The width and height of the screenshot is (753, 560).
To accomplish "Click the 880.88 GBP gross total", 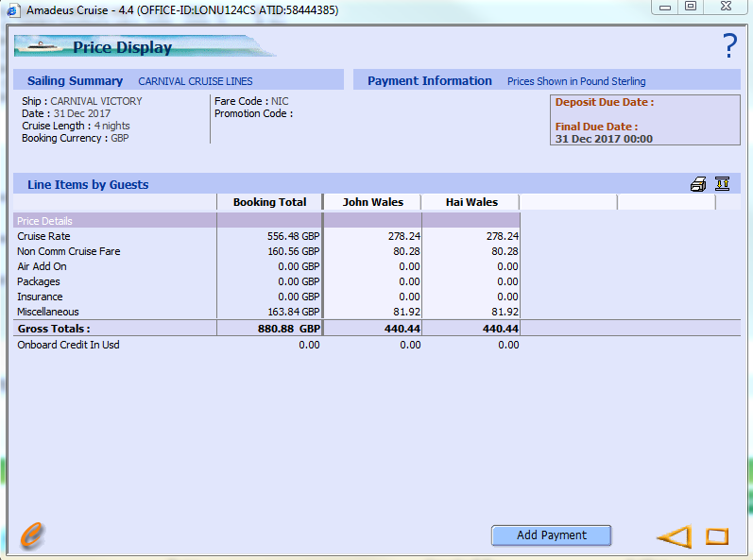I will (288, 329).
